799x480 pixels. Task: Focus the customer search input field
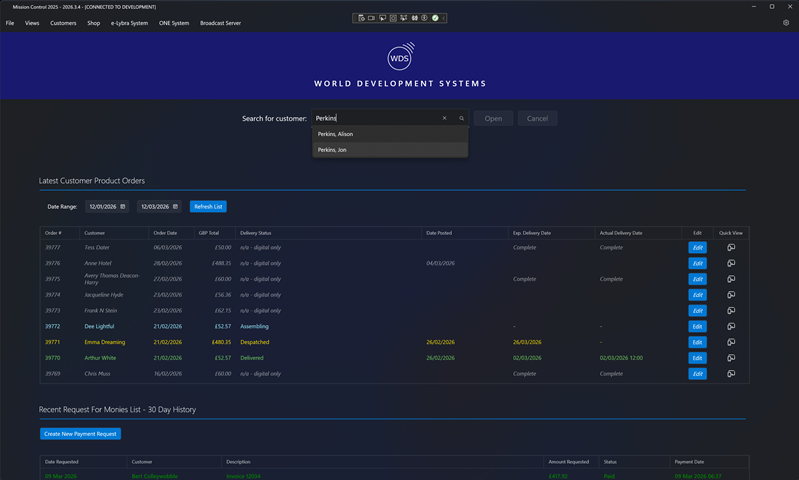pos(376,118)
